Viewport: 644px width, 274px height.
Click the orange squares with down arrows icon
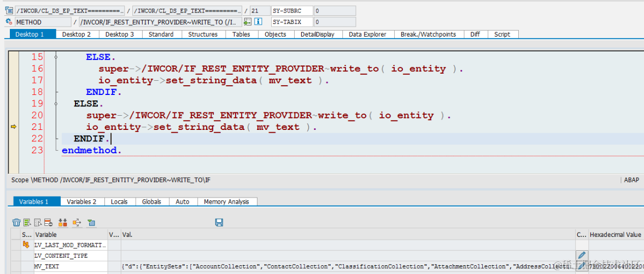tap(62, 222)
